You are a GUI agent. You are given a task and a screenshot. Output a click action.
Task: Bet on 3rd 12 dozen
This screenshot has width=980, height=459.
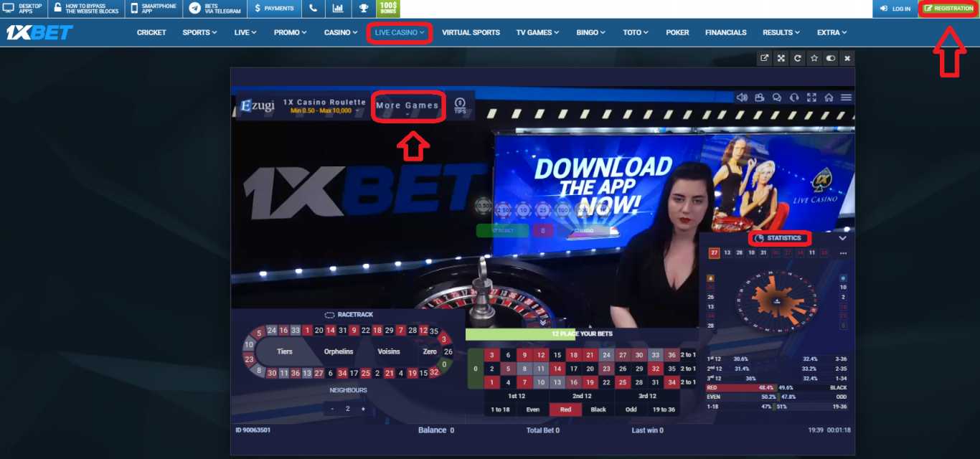pyautogui.click(x=647, y=396)
